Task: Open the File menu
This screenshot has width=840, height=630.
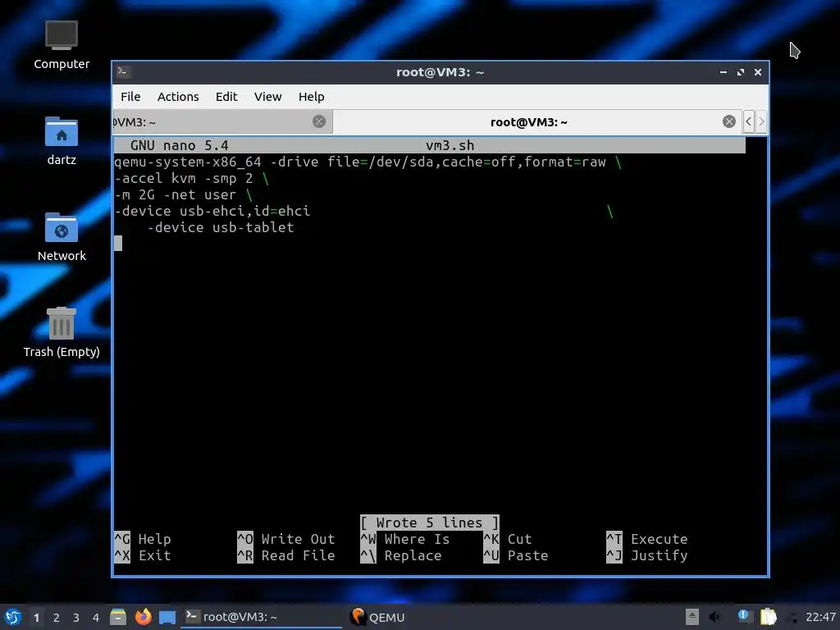Action: click(x=130, y=97)
